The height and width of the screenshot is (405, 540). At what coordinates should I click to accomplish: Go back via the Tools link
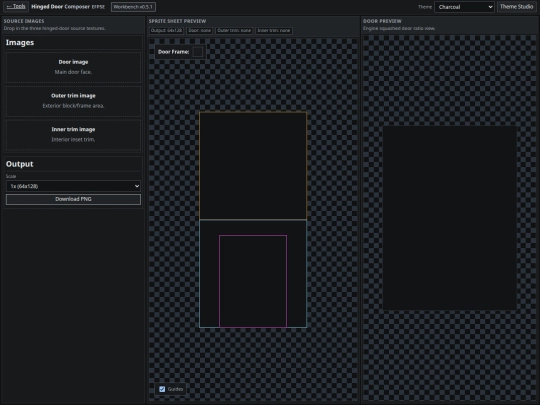coord(16,7)
